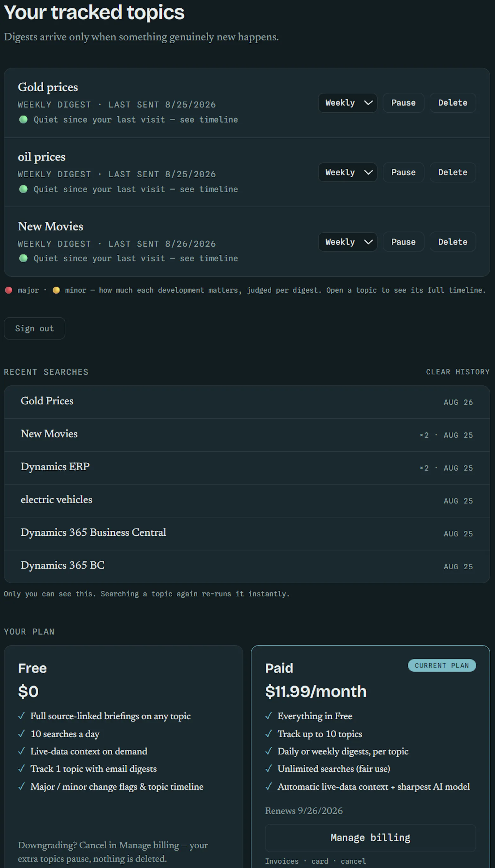
Task: Click the Aug 26 date on Gold Prices row
Action: (458, 402)
